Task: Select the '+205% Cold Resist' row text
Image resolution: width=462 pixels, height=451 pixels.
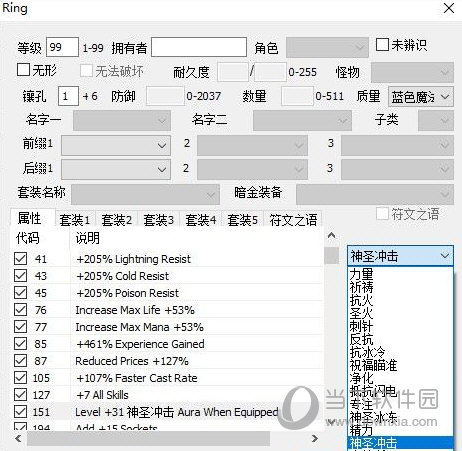Action: point(122,276)
